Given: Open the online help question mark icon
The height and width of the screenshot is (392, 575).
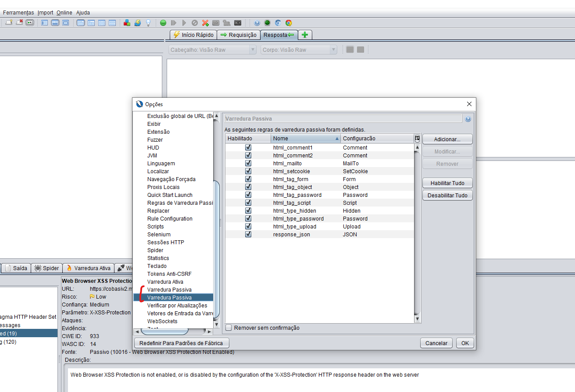Looking at the screenshot, I should (257, 23).
